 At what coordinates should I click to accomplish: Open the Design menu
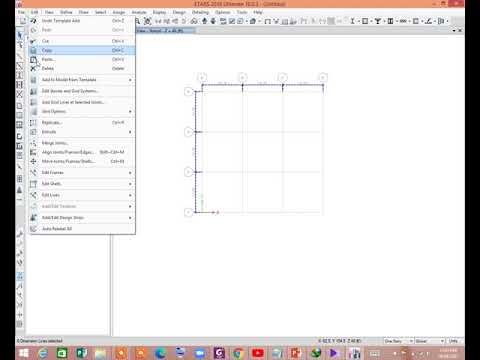click(179, 12)
